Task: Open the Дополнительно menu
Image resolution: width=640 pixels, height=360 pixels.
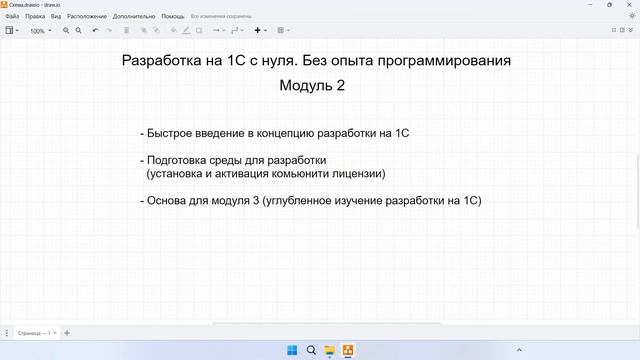Action: (134, 16)
